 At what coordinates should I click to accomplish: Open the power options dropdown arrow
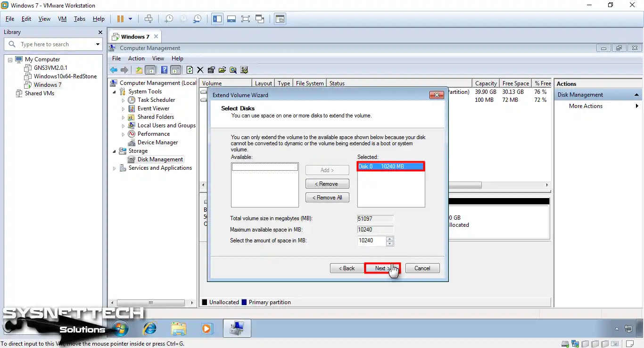coord(131,19)
